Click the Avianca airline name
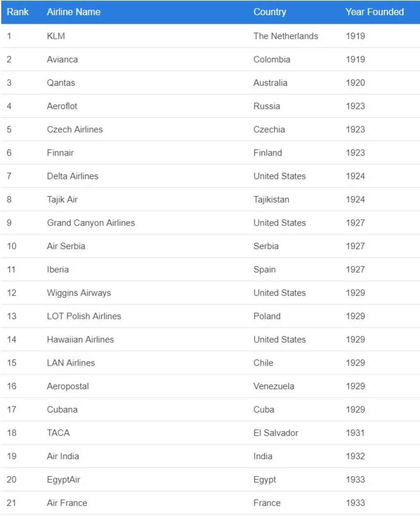420x517 pixels. pyautogui.click(x=62, y=59)
